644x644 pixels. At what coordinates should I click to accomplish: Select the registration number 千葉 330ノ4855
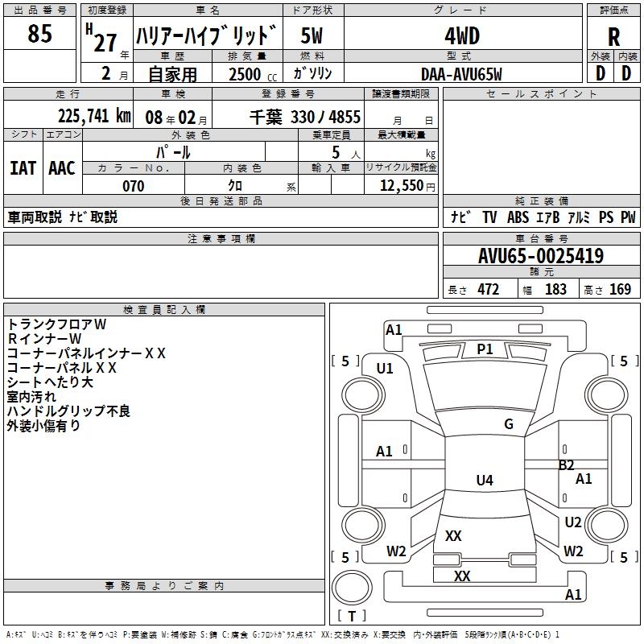coord(305,118)
